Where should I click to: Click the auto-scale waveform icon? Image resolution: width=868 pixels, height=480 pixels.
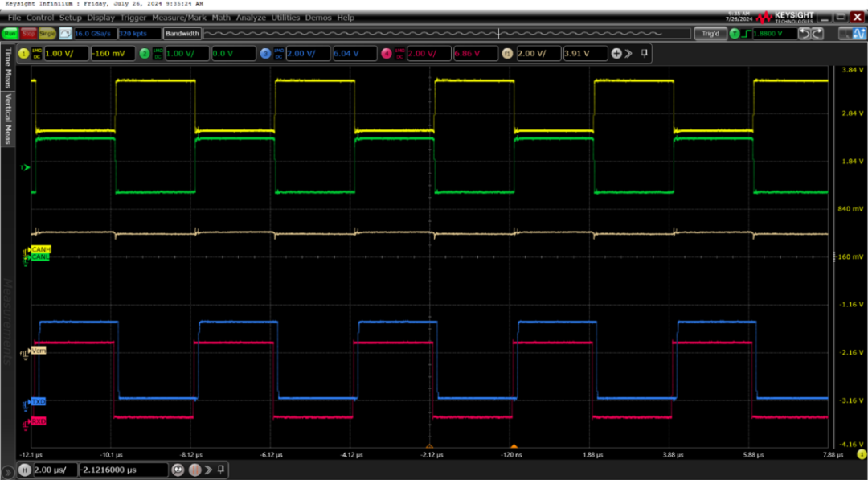click(x=65, y=34)
